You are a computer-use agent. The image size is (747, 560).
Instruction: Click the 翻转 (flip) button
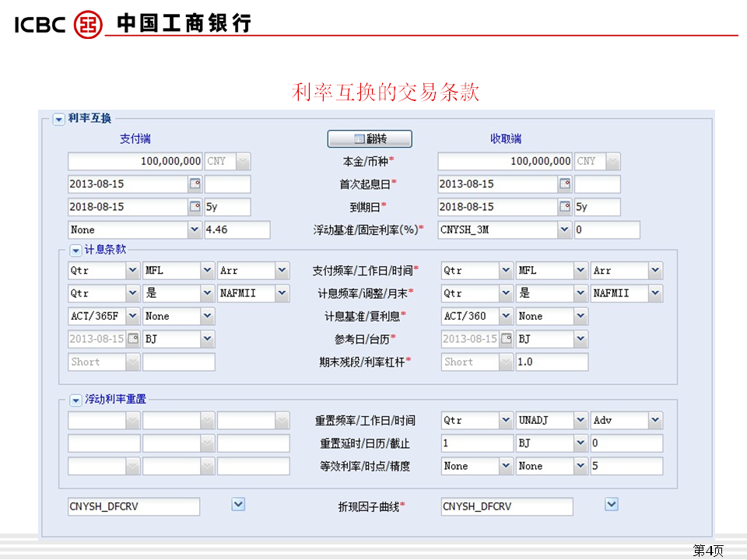click(370, 138)
